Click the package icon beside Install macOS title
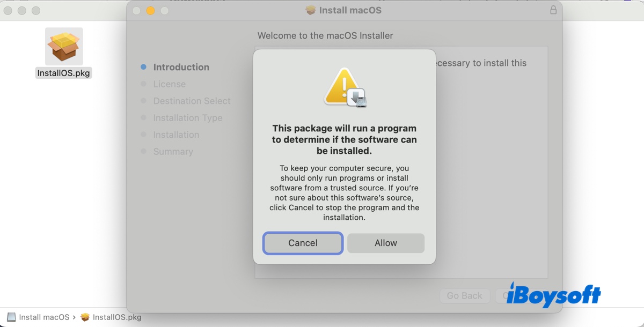The width and height of the screenshot is (644, 327). (311, 10)
